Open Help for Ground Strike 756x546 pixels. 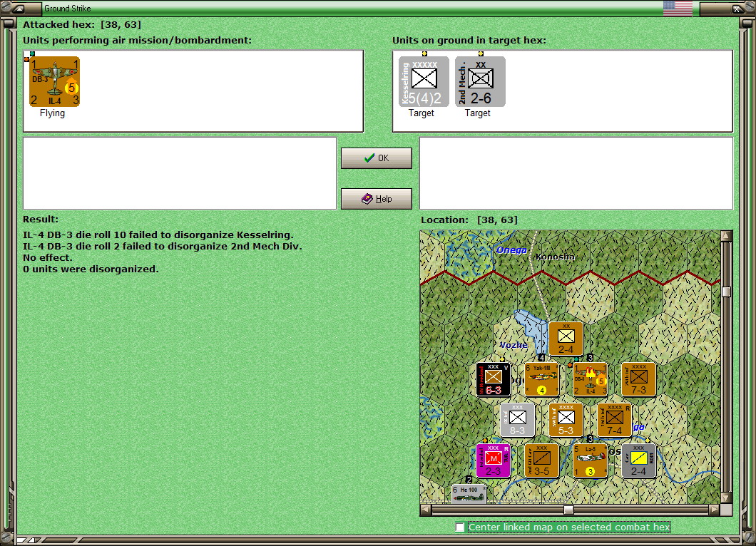(x=377, y=199)
